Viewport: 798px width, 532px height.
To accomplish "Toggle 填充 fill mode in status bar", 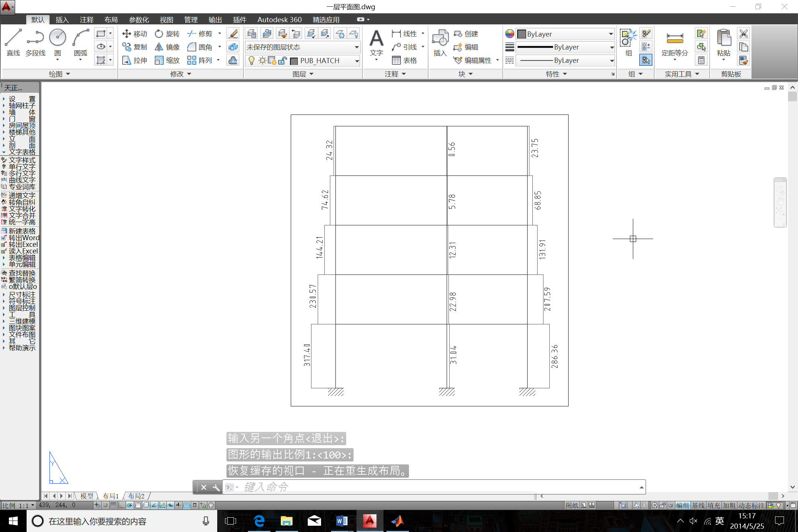I will (x=713, y=505).
